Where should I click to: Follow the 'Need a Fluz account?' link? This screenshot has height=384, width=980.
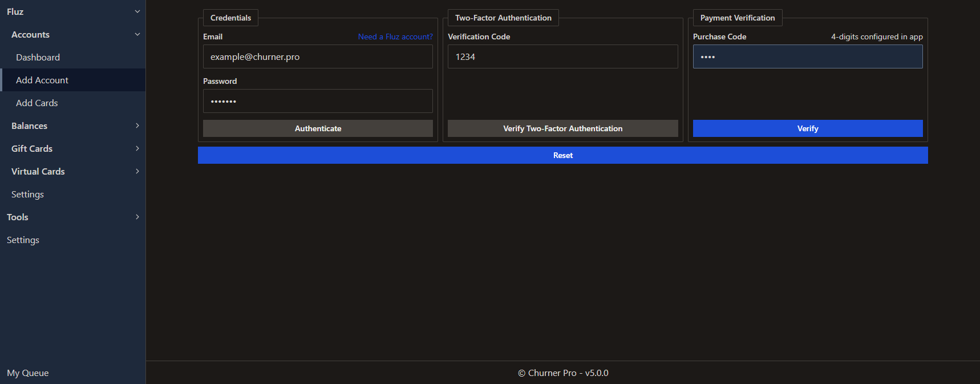pos(395,37)
